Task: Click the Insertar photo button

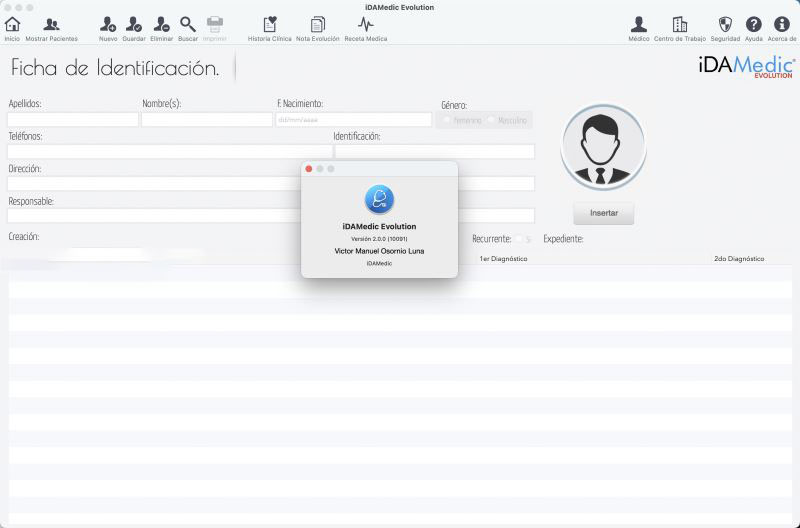Action: [x=604, y=213]
